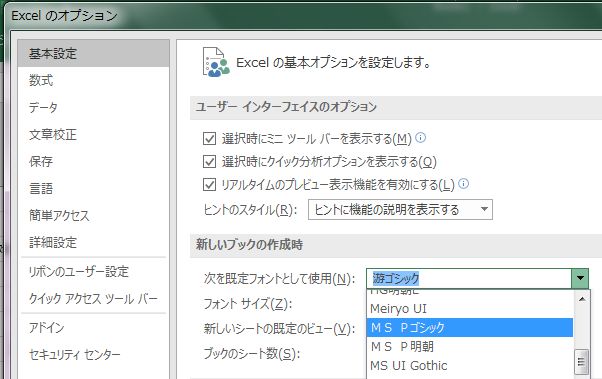Click the フォント サイズ(Z) label
Viewport: 602px width, 379px height.
pos(248,304)
